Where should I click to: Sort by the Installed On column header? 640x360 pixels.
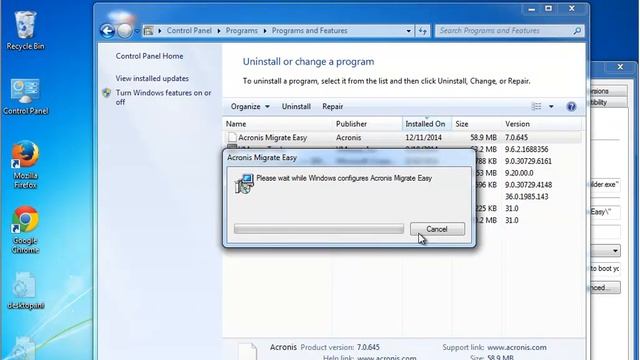[x=427, y=124]
